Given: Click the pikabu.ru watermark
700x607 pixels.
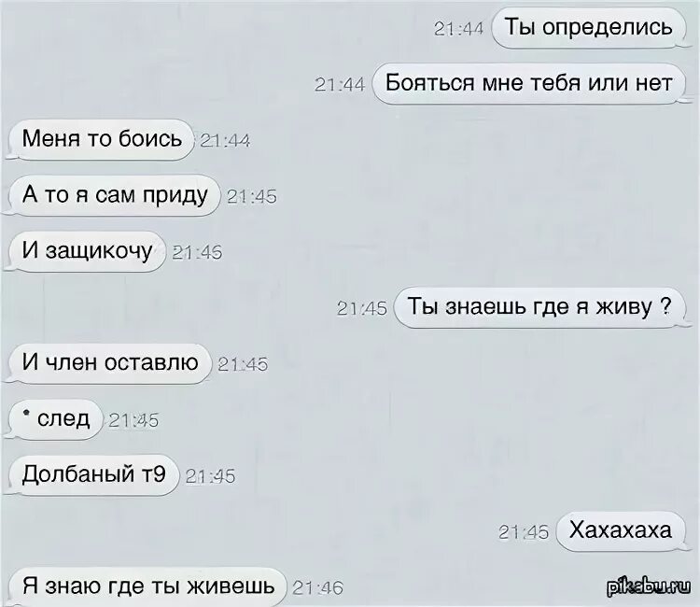Looking at the screenshot, I should pyautogui.click(x=648, y=586).
